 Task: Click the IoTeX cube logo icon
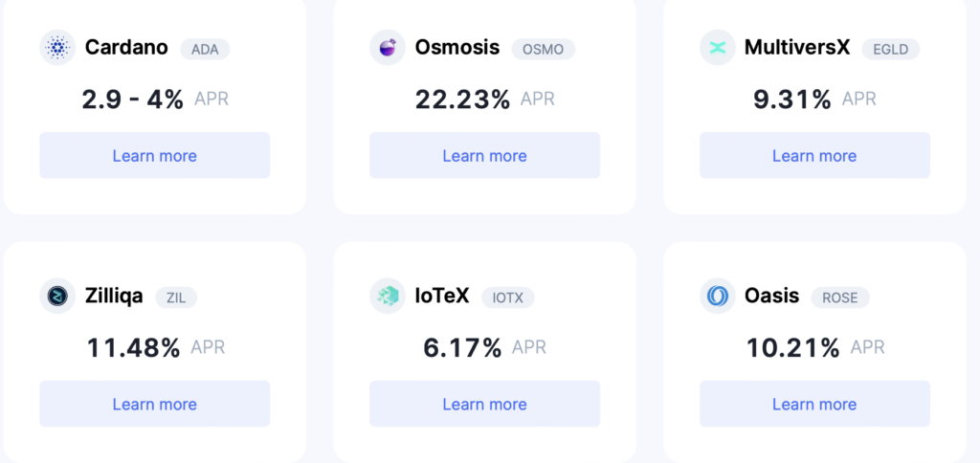pos(388,297)
